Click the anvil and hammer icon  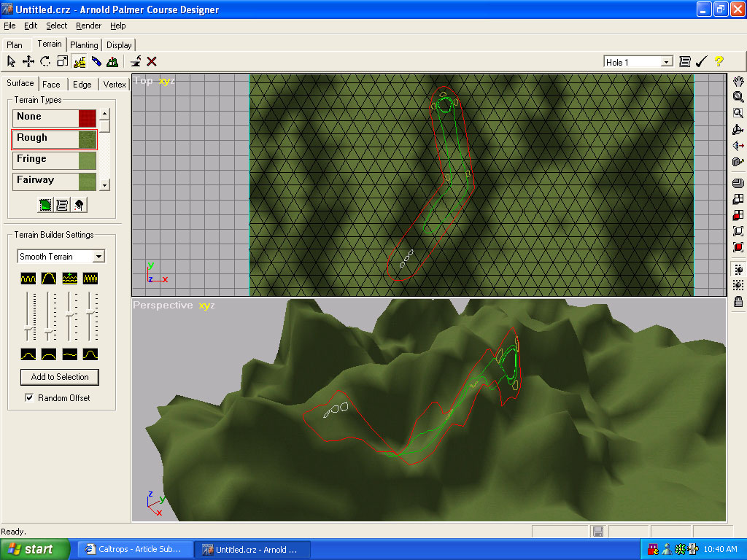[x=136, y=61]
